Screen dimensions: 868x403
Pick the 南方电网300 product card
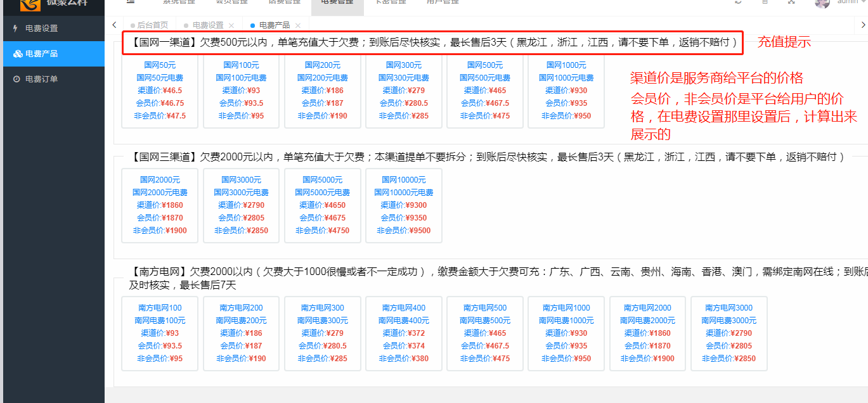coord(322,333)
